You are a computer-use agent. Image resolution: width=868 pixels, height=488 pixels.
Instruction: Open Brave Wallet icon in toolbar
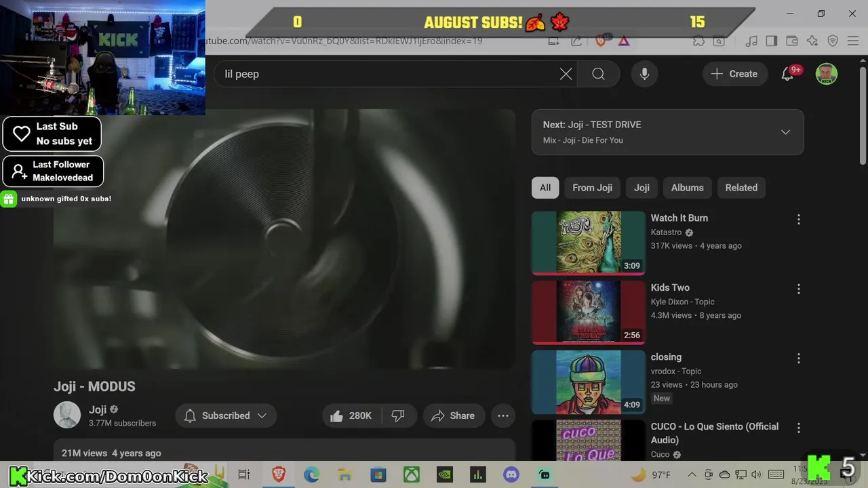pyautogui.click(x=791, y=41)
